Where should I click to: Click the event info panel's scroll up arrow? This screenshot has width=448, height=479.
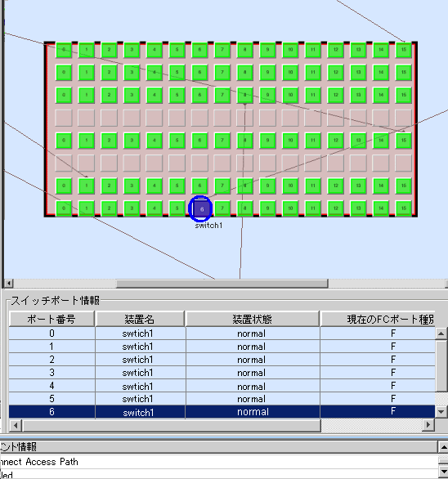pos(443,448)
